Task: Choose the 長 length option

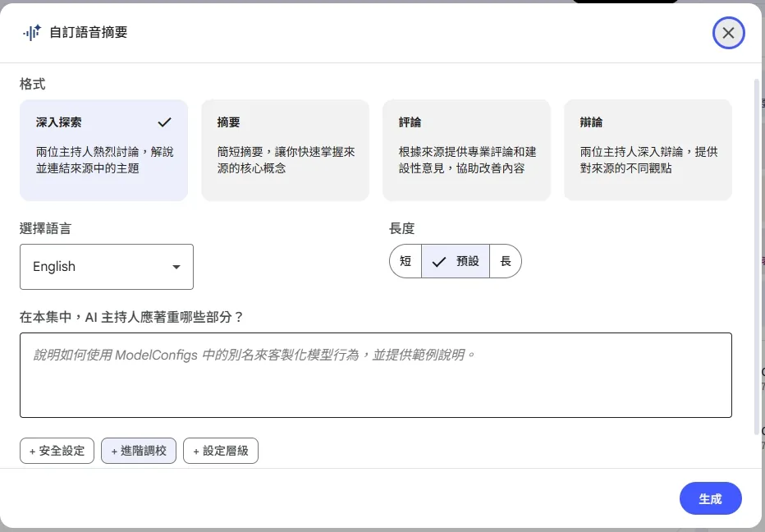Action: tap(506, 260)
